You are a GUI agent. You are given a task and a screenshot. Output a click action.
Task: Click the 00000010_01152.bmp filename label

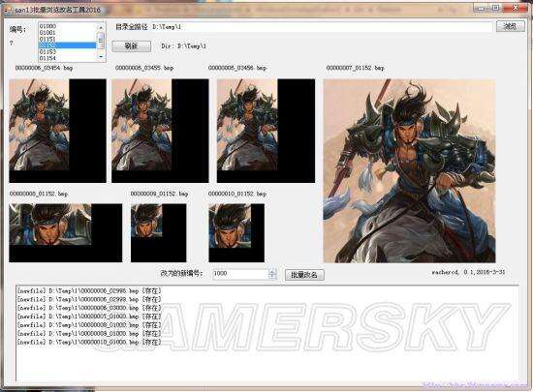click(237, 194)
